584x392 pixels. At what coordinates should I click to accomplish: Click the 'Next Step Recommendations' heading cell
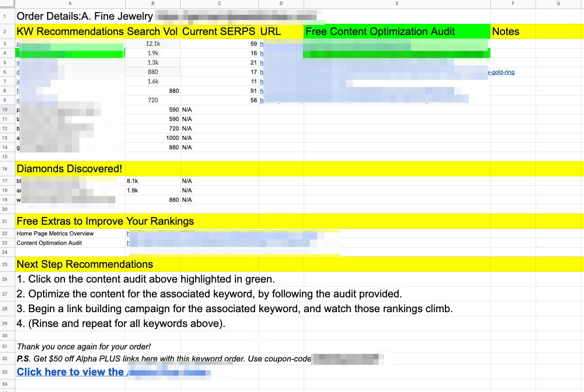(85, 264)
